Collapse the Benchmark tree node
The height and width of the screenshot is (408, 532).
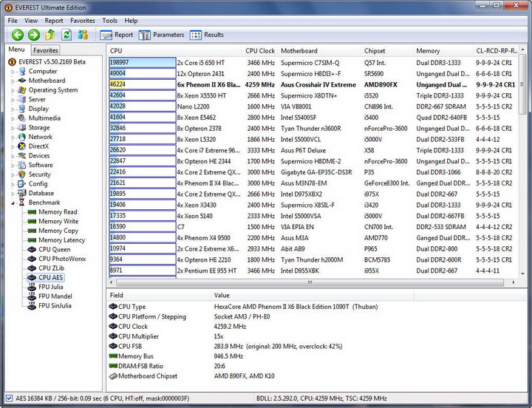[13, 203]
